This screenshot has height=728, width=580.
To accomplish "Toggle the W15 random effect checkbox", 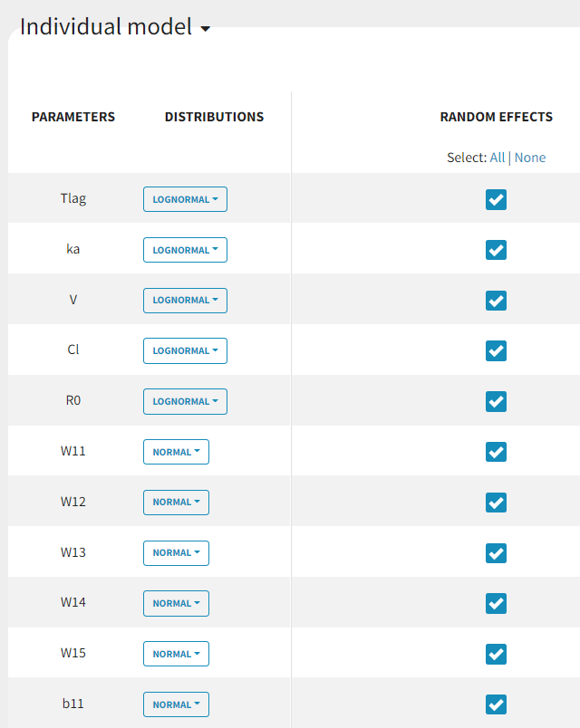I will 496,654.
